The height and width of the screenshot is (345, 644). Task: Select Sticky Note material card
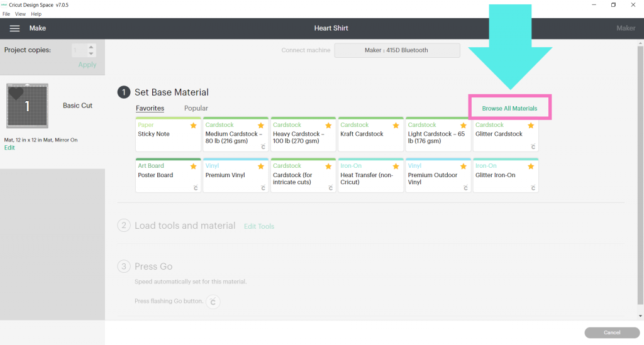[x=168, y=134]
